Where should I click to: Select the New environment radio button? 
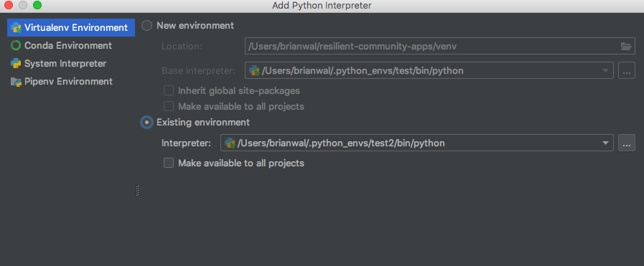click(x=146, y=26)
